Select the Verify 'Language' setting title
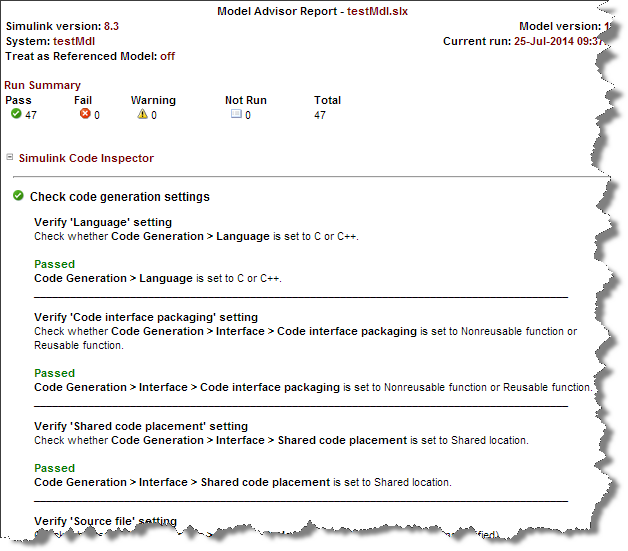 (x=103, y=222)
